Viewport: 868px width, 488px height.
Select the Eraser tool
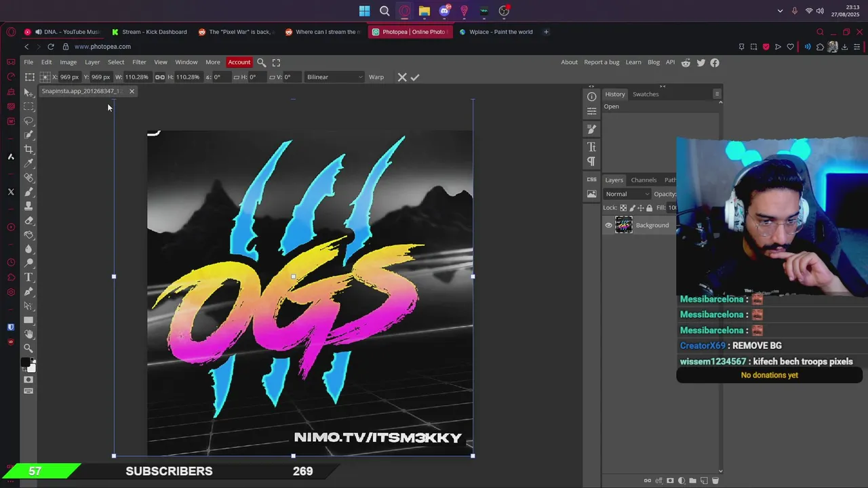(x=28, y=220)
